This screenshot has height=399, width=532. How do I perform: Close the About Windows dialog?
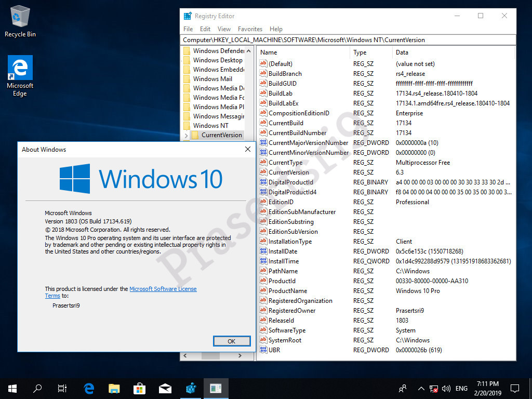click(x=248, y=149)
